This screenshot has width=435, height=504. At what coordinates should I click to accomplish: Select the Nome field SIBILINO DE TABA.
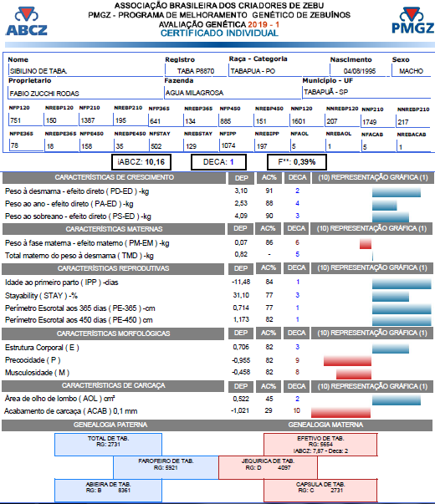click(x=85, y=71)
